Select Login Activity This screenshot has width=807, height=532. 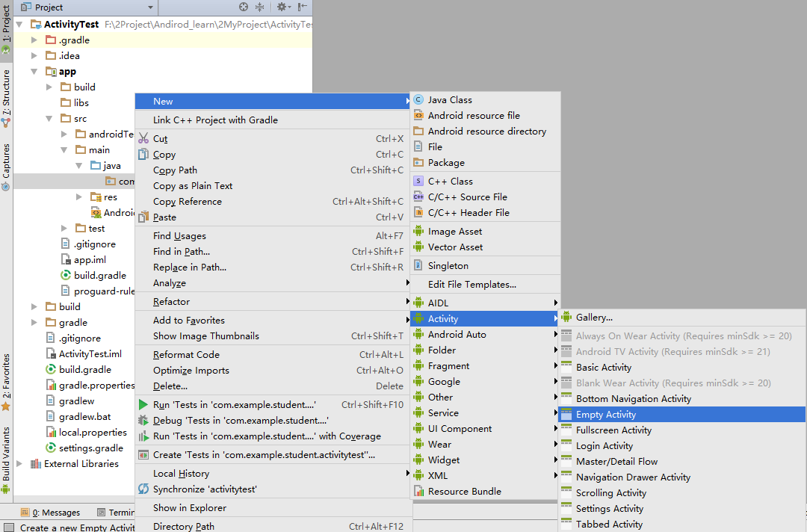[x=682, y=445]
